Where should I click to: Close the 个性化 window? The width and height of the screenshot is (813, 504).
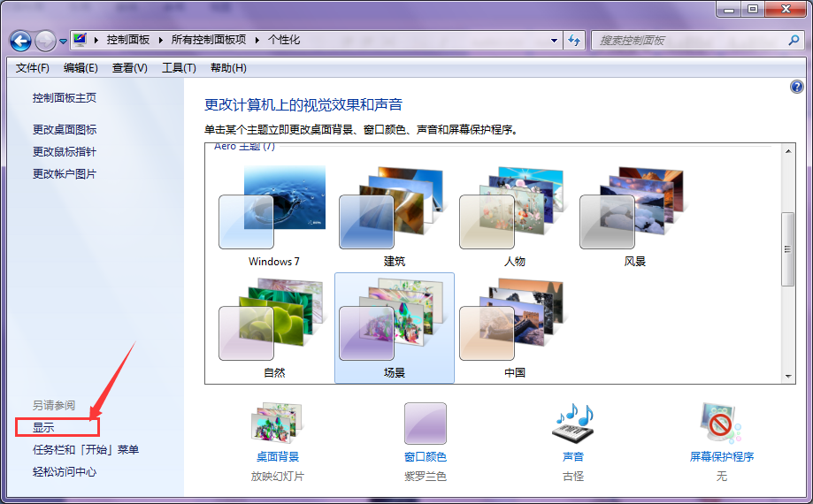pos(786,9)
